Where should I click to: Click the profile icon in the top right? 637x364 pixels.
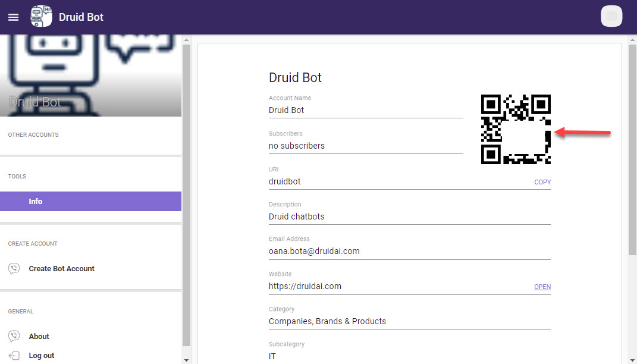(x=611, y=16)
